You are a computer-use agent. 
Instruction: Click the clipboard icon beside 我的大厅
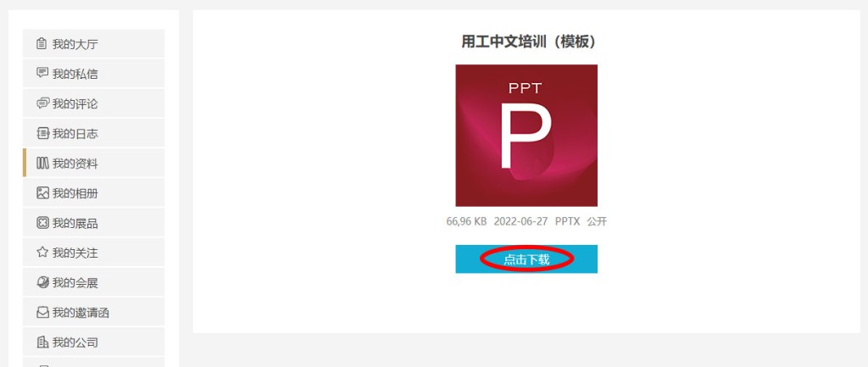tap(42, 44)
